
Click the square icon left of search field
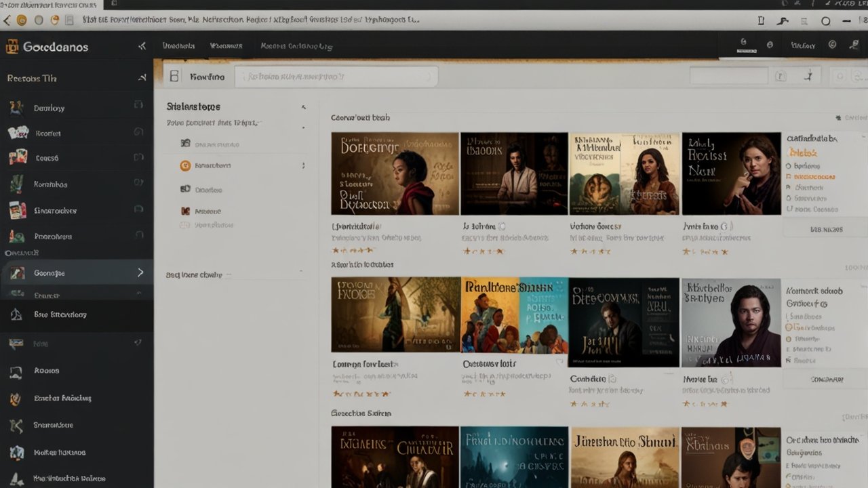click(x=174, y=77)
